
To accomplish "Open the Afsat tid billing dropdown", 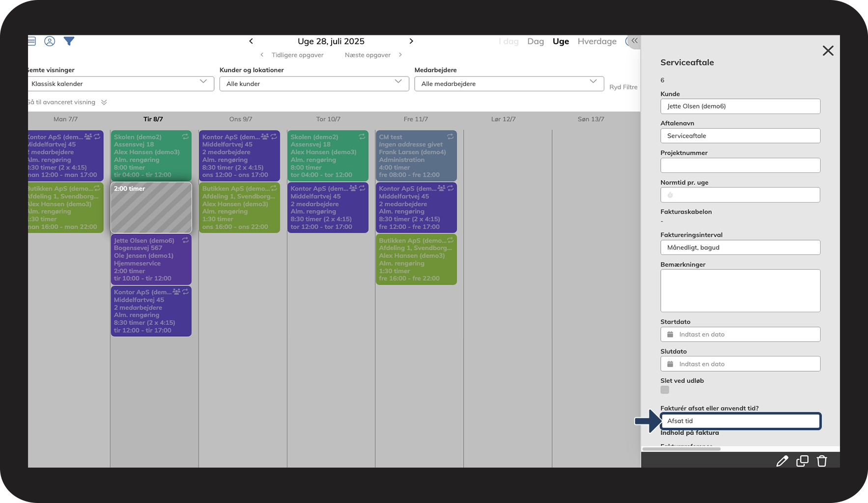I will click(x=740, y=421).
